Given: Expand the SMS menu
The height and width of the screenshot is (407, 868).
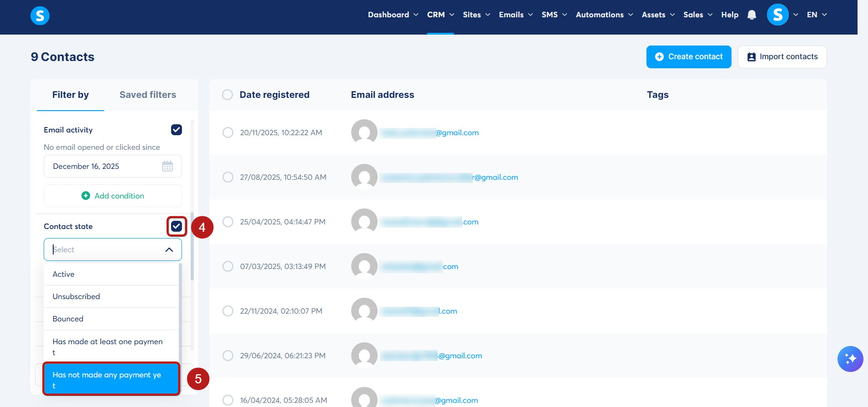Looking at the screenshot, I should (554, 15).
